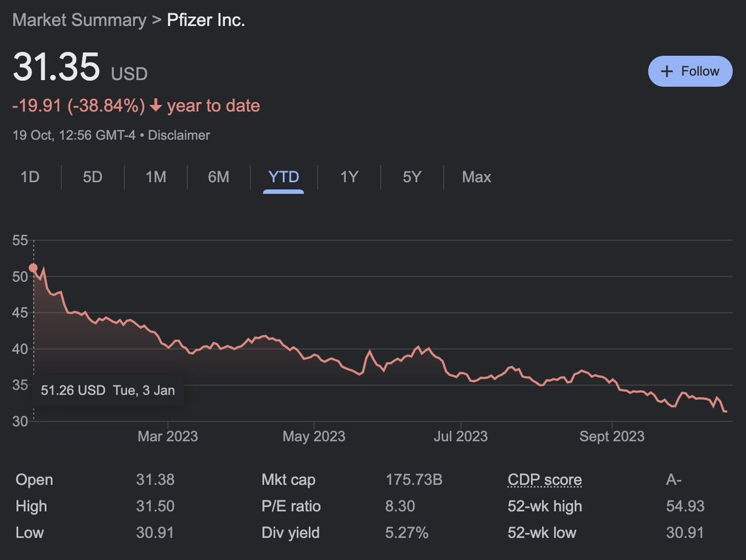The height and width of the screenshot is (560, 746).
Task: Click the red down arrow icon
Action: [155, 106]
